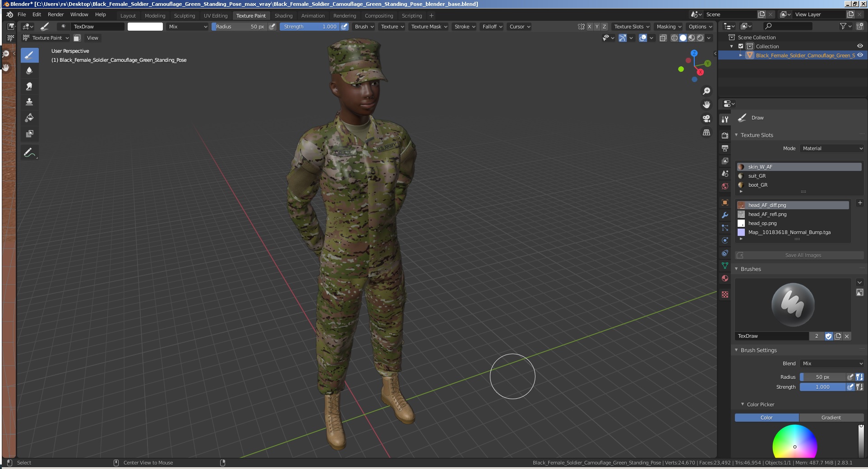This screenshot has height=469, width=868.
Task: Select the Annotate pencil tool
Action: point(29,153)
